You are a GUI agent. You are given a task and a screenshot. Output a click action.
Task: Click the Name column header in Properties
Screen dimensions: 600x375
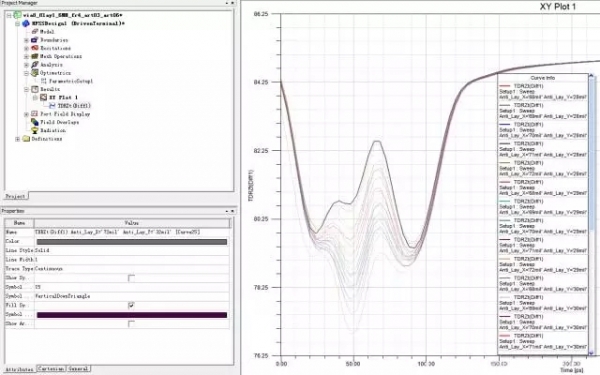click(x=19, y=223)
